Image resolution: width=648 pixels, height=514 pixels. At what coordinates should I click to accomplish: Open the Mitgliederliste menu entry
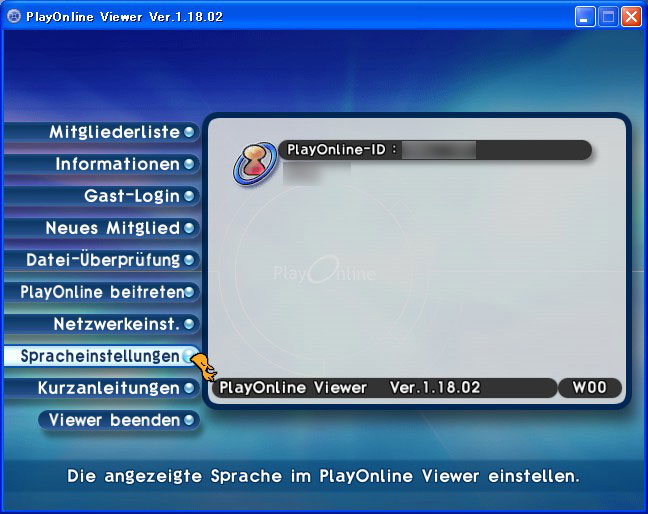click(x=102, y=132)
